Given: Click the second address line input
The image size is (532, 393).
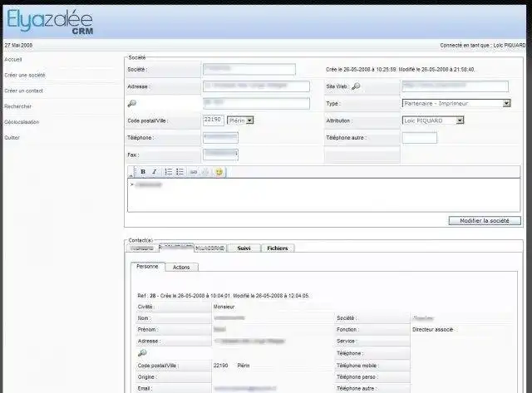Looking at the screenshot, I should pyautogui.click(x=257, y=103).
